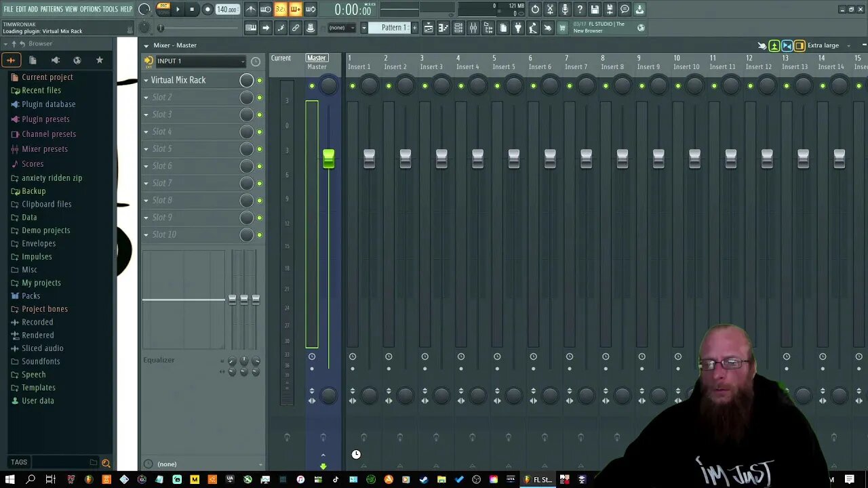Open the anxiety ridden zip folder
868x488 pixels.
(x=52, y=178)
